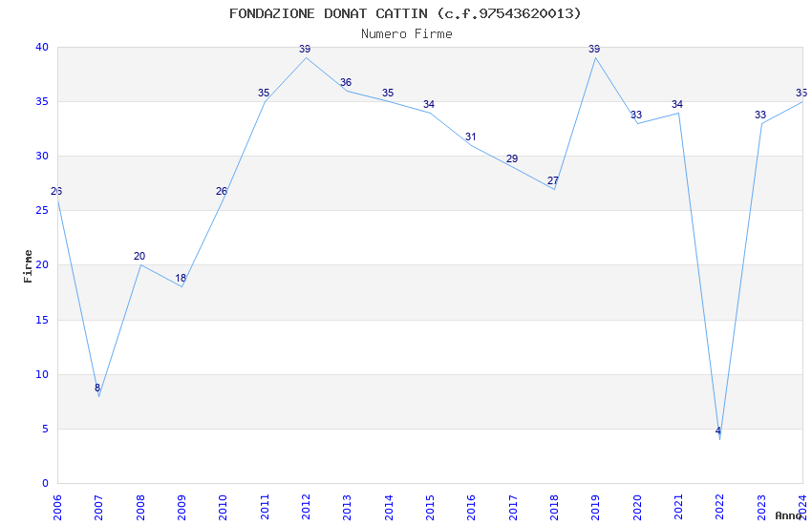Select the 2014 year label on x-axis

click(x=389, y=508)
